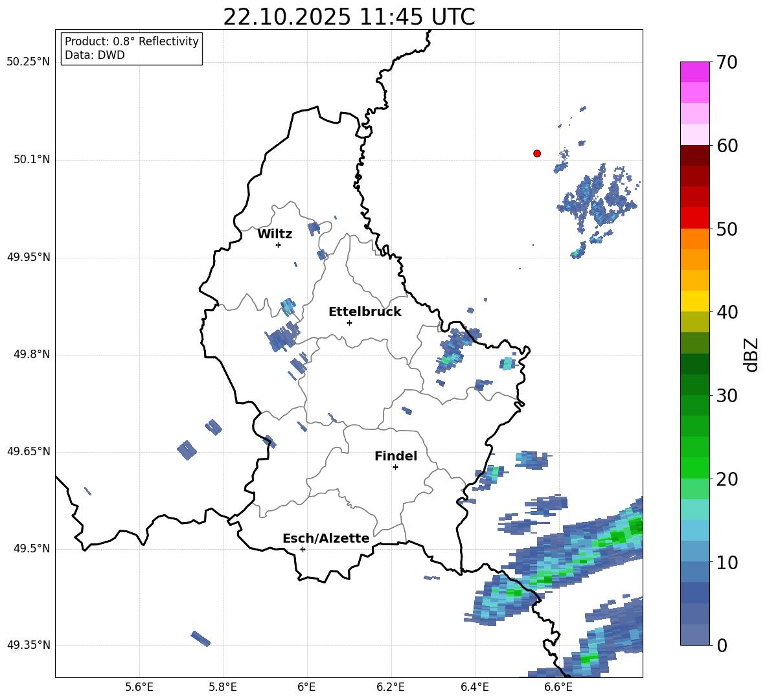Click the Esch/Alzette city label

pos(326,538)
